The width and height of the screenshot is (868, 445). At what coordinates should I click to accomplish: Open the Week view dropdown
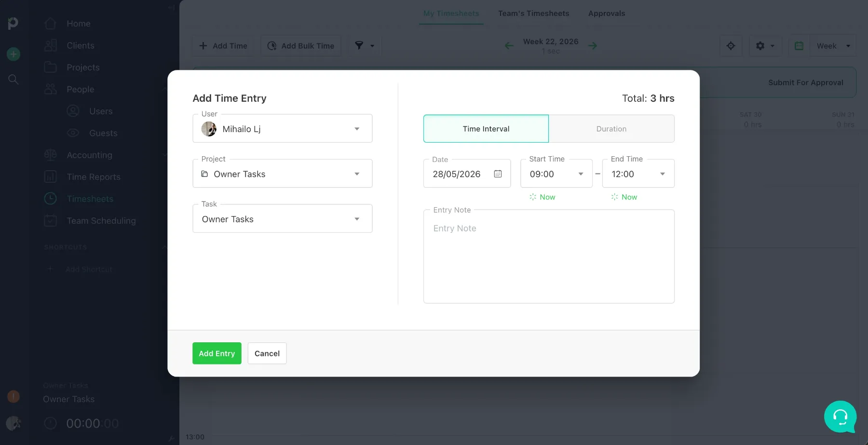[x=833, y=46]
